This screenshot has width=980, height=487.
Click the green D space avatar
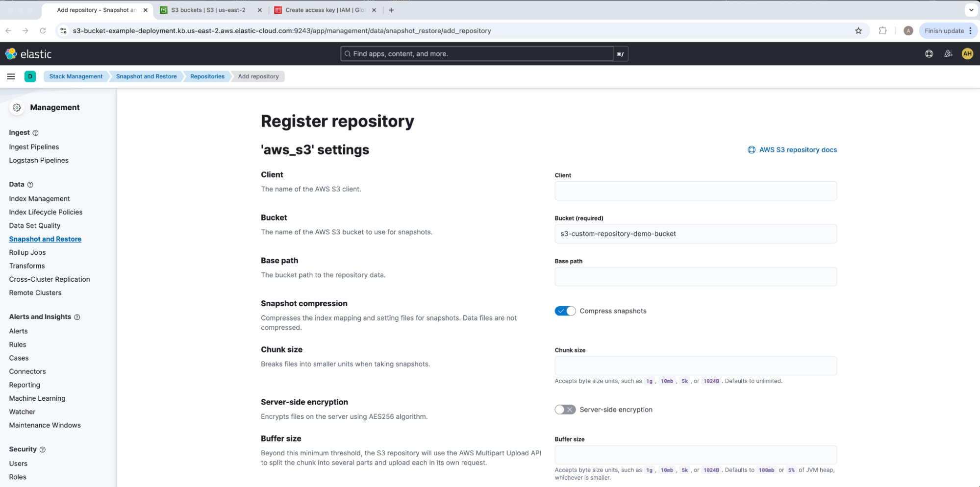[30, 76]
